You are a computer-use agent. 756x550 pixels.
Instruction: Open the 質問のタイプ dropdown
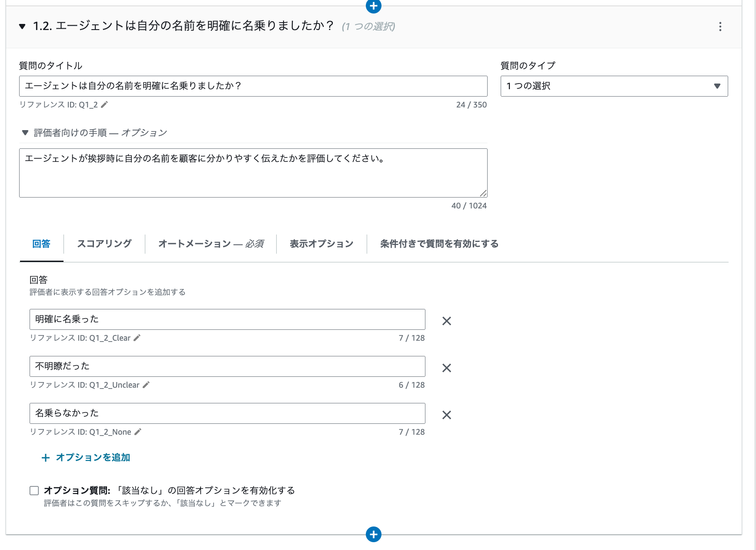point(614,86)
